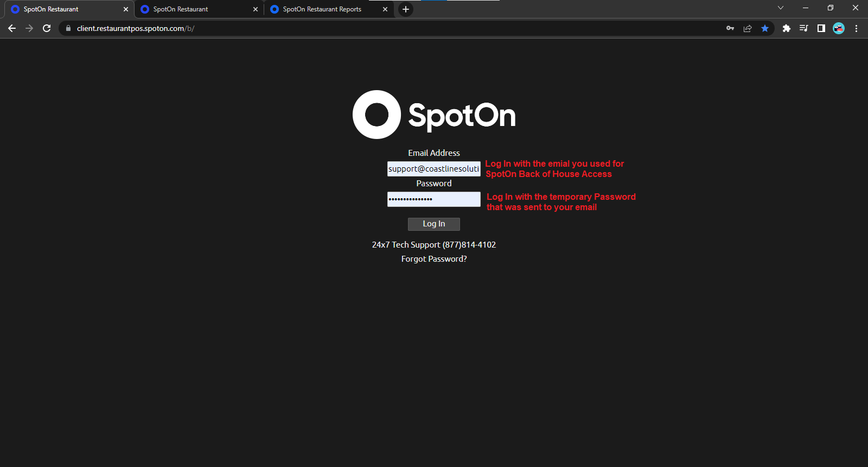Expand the tab search dropdown arrow
868x467 pixels.
781,8
